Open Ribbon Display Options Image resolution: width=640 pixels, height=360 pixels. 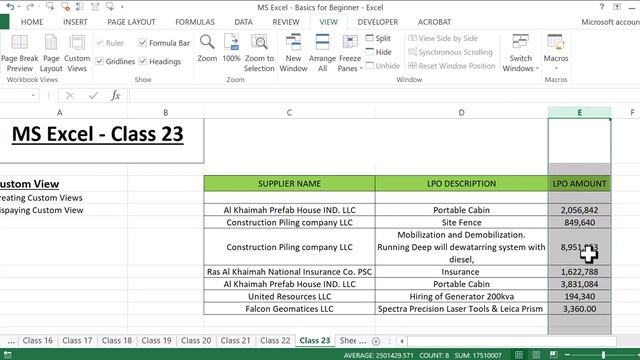point(617,7)
